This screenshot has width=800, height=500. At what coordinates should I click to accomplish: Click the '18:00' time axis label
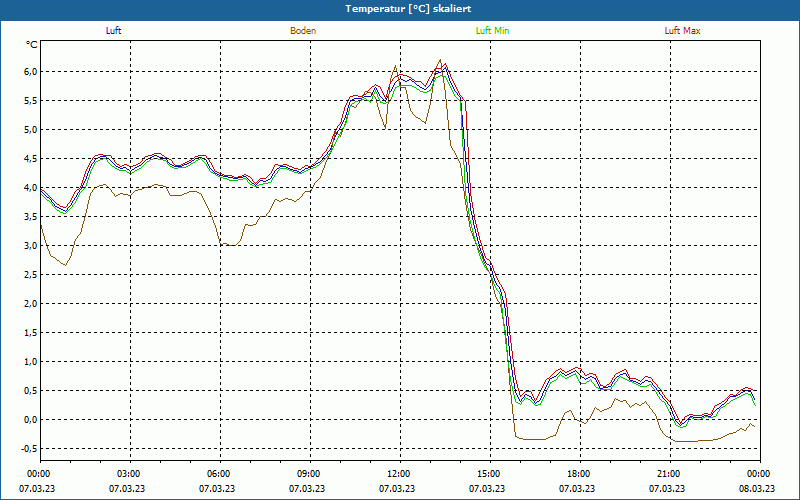(580, 474)
